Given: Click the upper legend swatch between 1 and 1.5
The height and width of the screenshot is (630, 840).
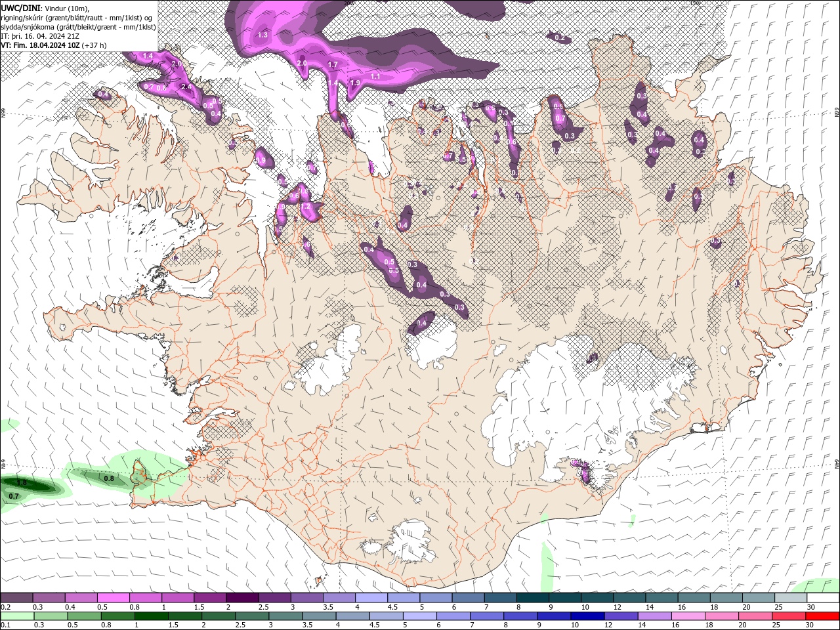Looking at the screenshot, I should coord(177,598).
